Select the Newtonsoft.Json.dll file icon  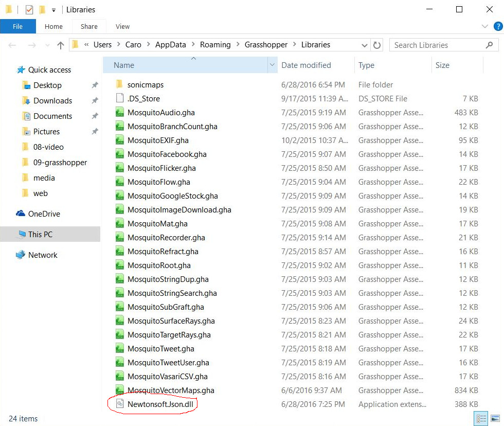point(119,403)
